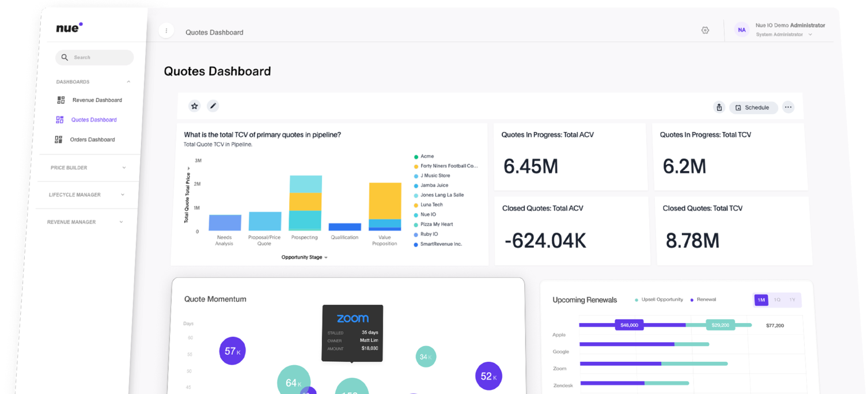Click the vertical dots menu beside title

pos(166,31)
